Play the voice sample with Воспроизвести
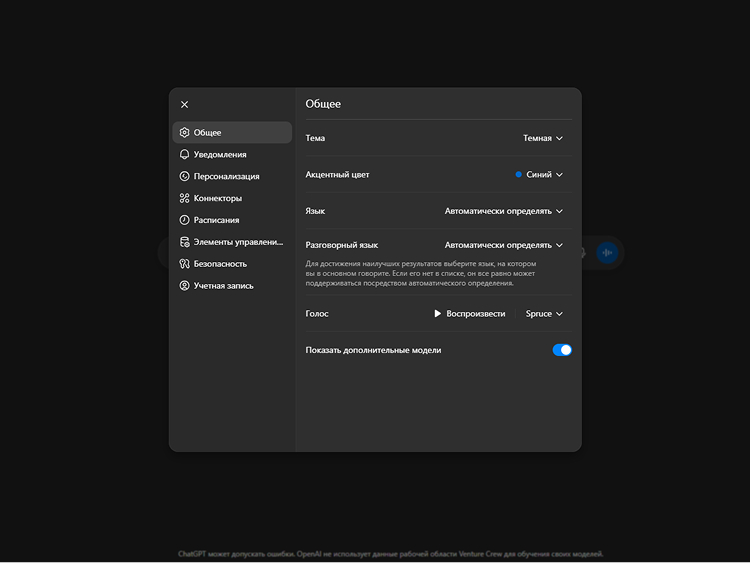 (470, 314)
